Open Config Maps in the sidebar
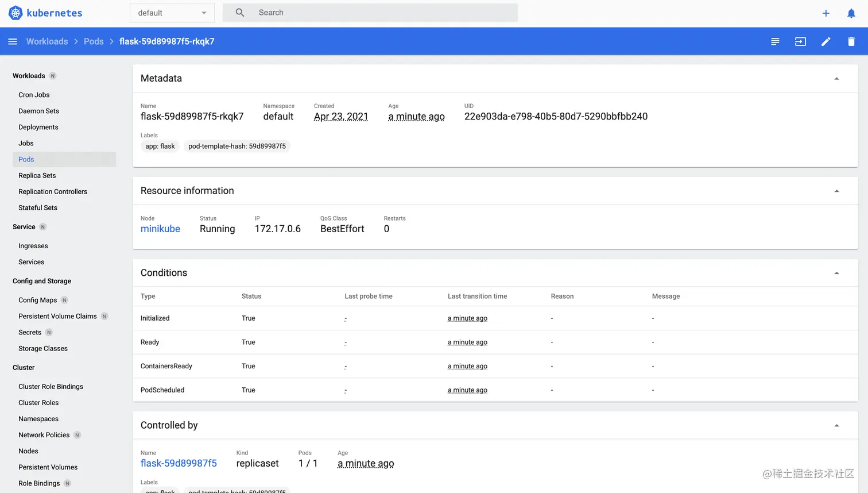This screenshot has width=868, height=493. (37, 300)
